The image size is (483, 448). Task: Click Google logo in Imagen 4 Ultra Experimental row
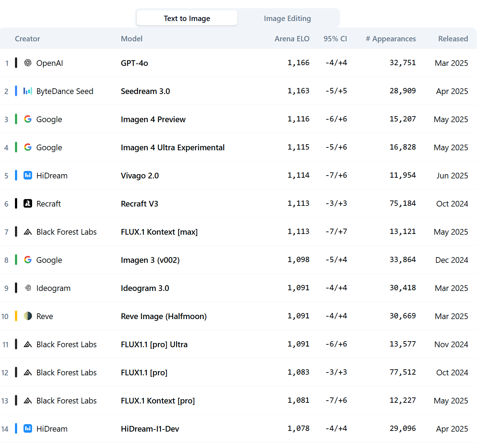point(28,147)
